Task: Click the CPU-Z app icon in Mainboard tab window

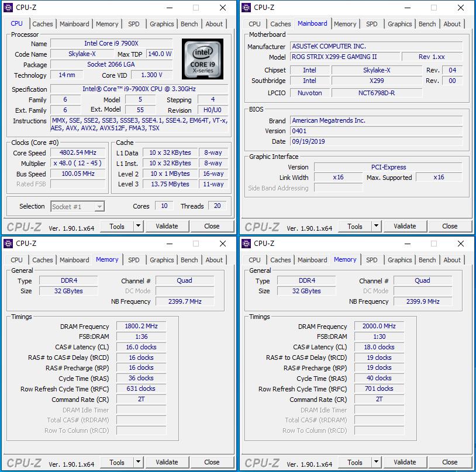Action: point(246,8)
